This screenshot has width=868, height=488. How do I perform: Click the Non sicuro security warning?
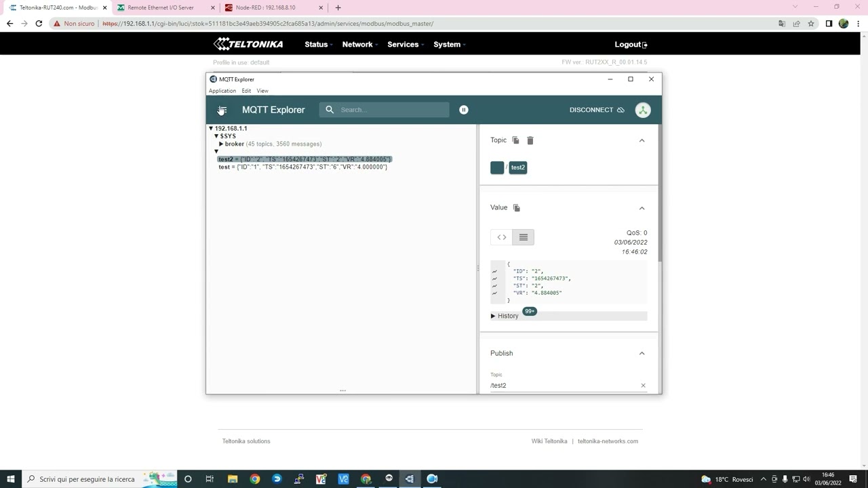(x=74, y=24)
